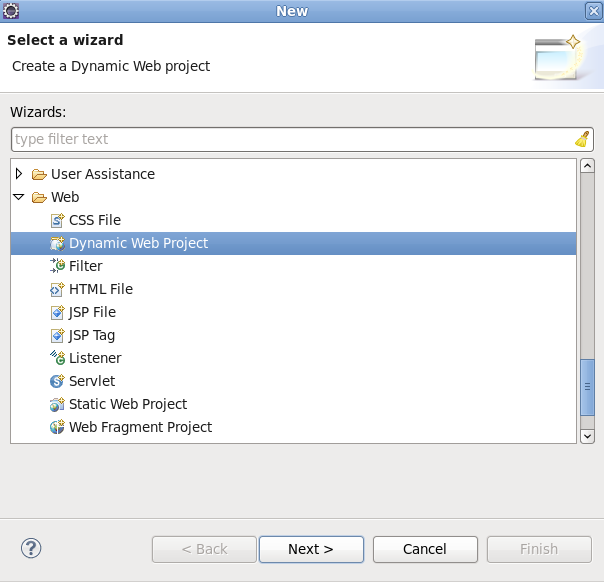This screenshot has height=582, width=604.
Task: Click the Web Fragment Project icon
Action: click(x=57, y=427)
